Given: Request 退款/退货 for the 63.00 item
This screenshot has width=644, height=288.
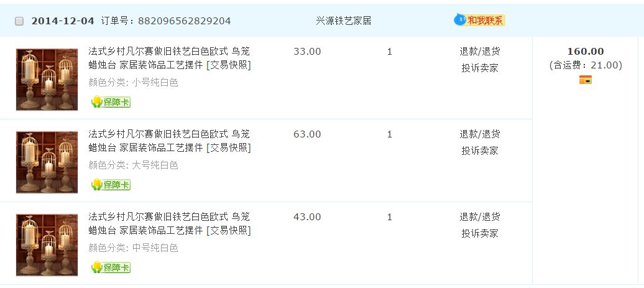Looking at the screenshot, I should pyautogui.click(x=480, y=134).
